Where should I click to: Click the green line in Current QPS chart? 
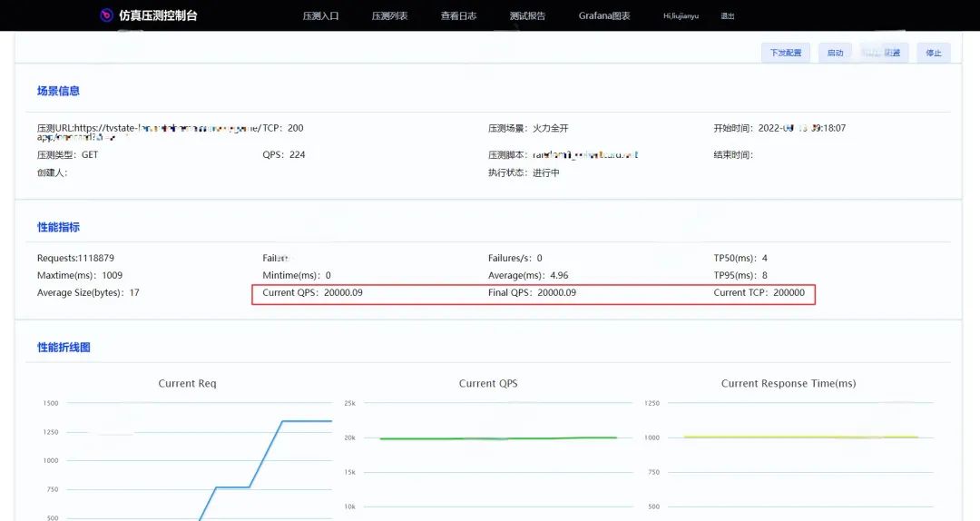coord(498,438)
